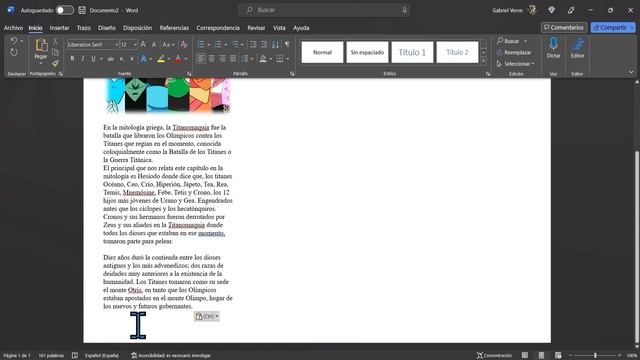Toggle underline formatting
This screenshot has height=360, width=640.
[x=93, y=59]
